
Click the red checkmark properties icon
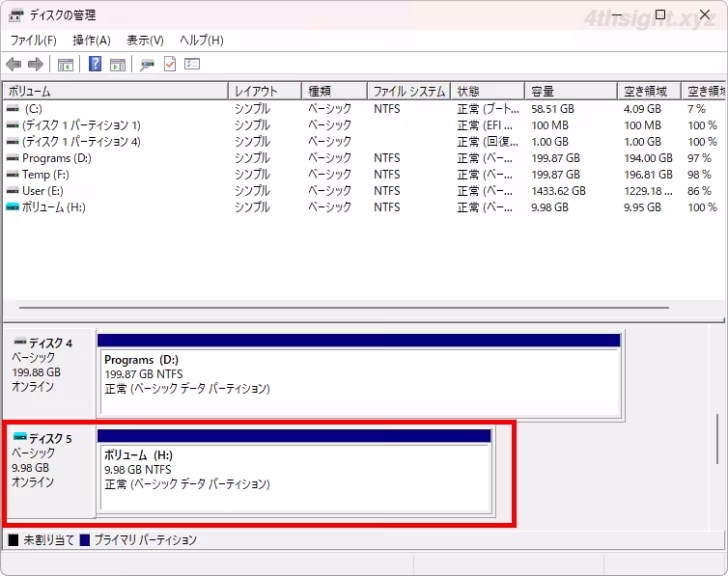tap(170, 64)
